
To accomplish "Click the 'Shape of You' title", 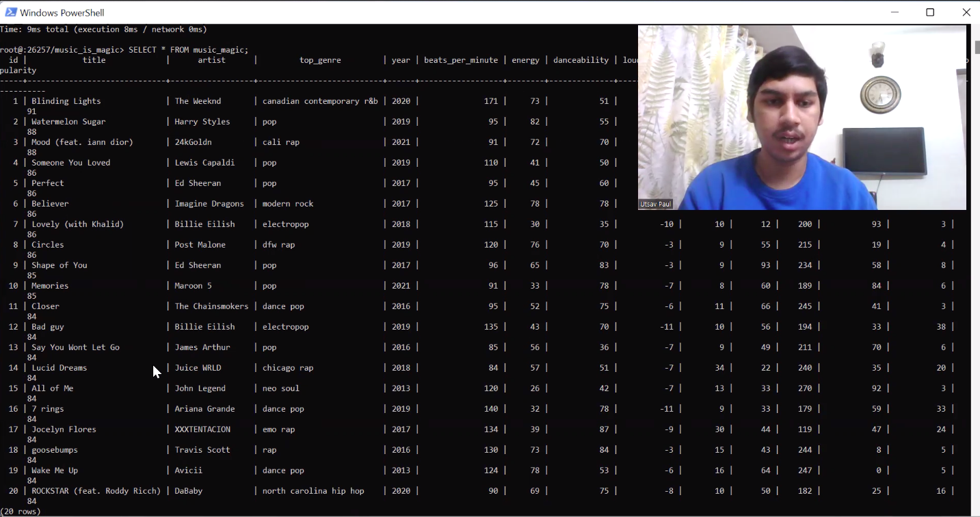I will (x=59, y=265).
